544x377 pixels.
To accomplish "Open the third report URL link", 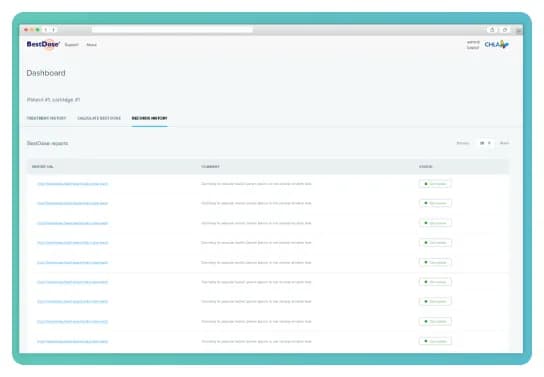I will 73,223.
